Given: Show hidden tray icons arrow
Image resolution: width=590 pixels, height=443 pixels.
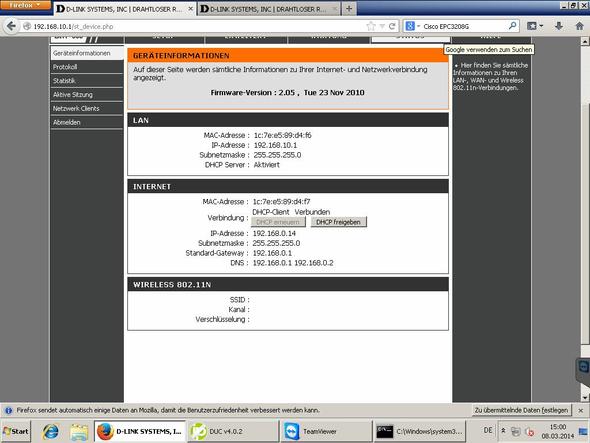Looking at the screenshot, I should pyautogui.click(x=503, y=431).
